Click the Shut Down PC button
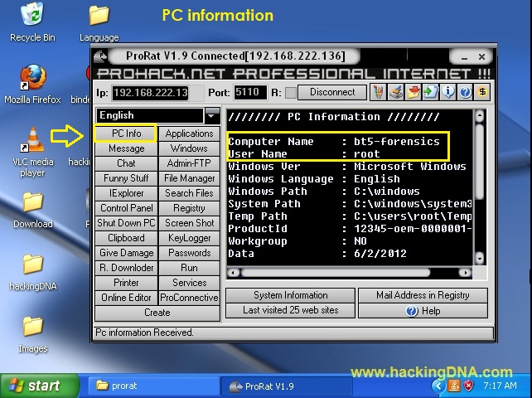Screen dimensions: 532x398 126,223
